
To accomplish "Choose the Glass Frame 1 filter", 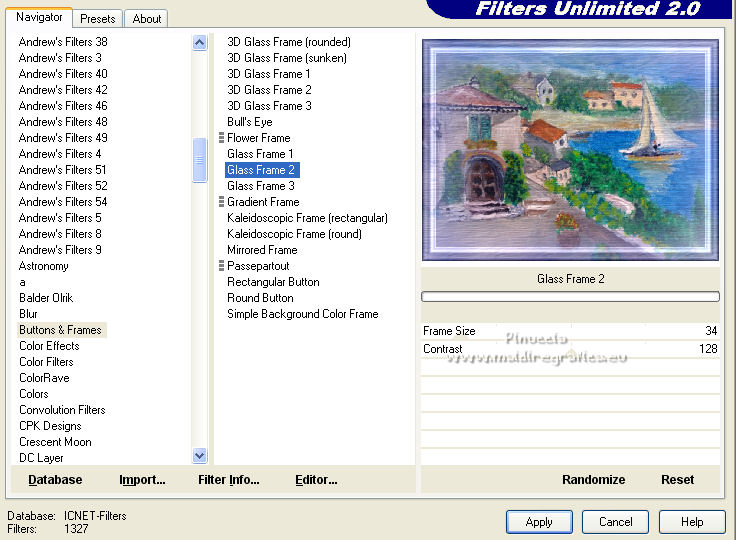I will [260, 154].
